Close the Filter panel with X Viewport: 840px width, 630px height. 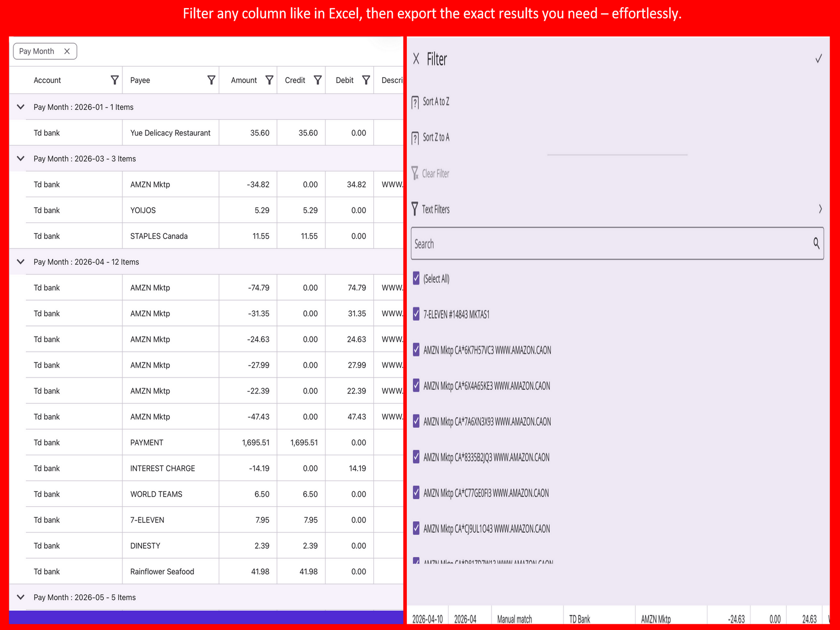click(416, 59)
